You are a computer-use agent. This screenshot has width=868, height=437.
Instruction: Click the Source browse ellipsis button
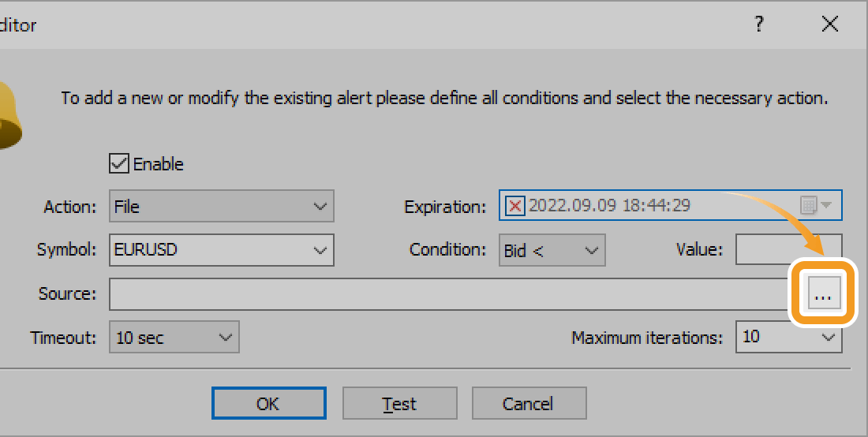823,295
